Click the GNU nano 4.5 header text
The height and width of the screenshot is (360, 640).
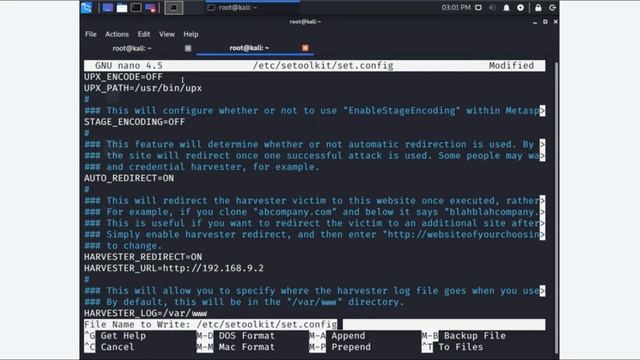click(x=129, y=66)
